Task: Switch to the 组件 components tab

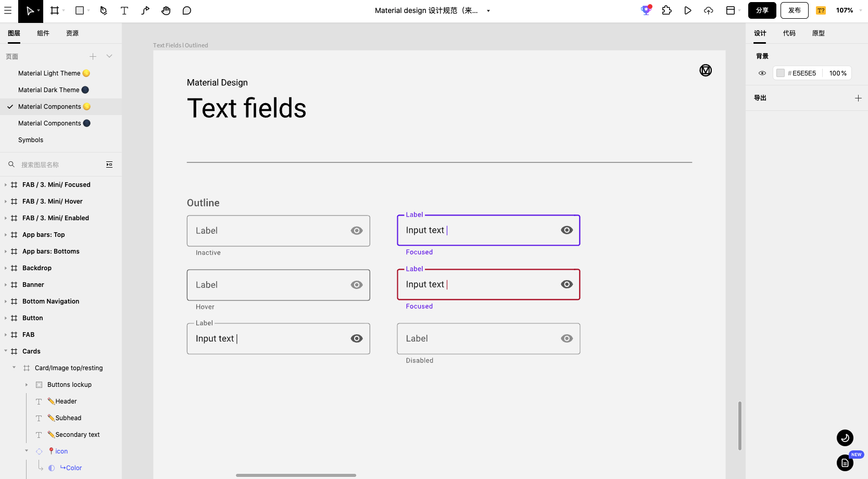Action: tap(43, 33)
